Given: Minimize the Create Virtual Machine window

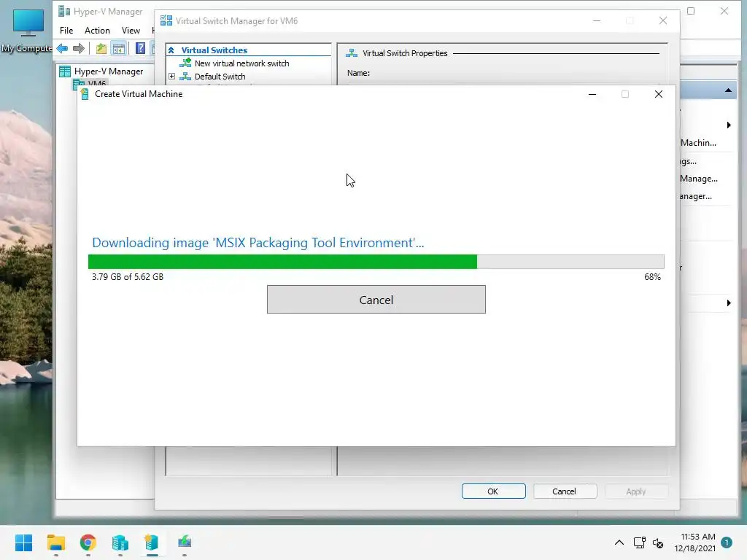Looking at the screenshot, I should [x=592, y=94].
